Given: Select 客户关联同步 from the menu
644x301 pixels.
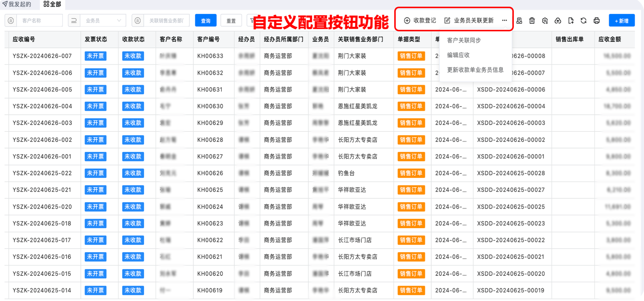Looking at the screenshot, I should [x=464, y=40].
